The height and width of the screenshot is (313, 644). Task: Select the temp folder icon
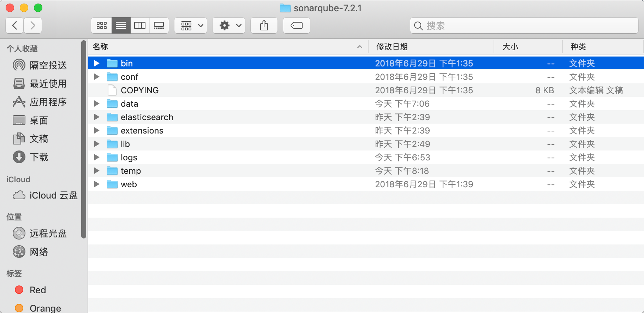pyautogui.click(x=112, y=171)
